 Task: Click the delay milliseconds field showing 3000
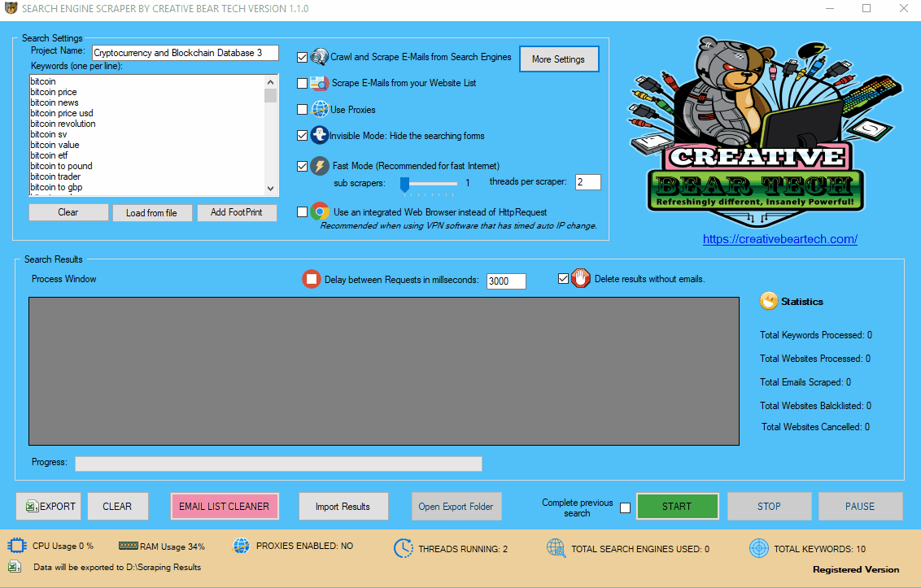pyautogui.click(x=506, y=281)
